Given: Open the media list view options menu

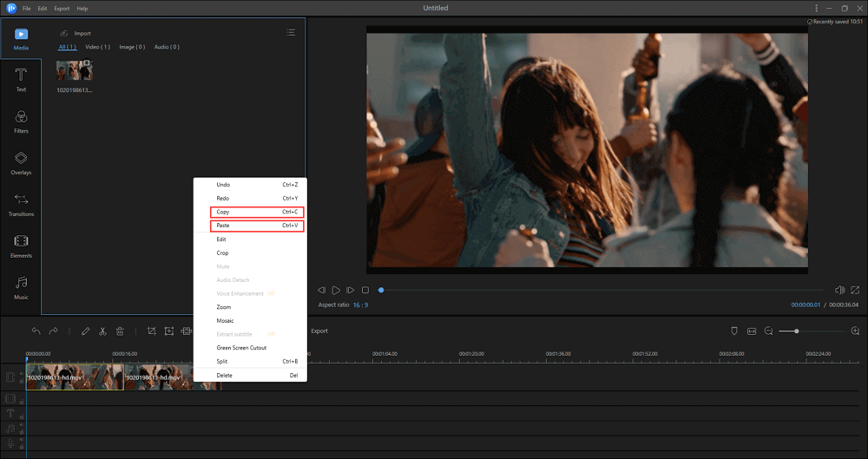Looking at the screenshot, I should [x=291, y=33].
